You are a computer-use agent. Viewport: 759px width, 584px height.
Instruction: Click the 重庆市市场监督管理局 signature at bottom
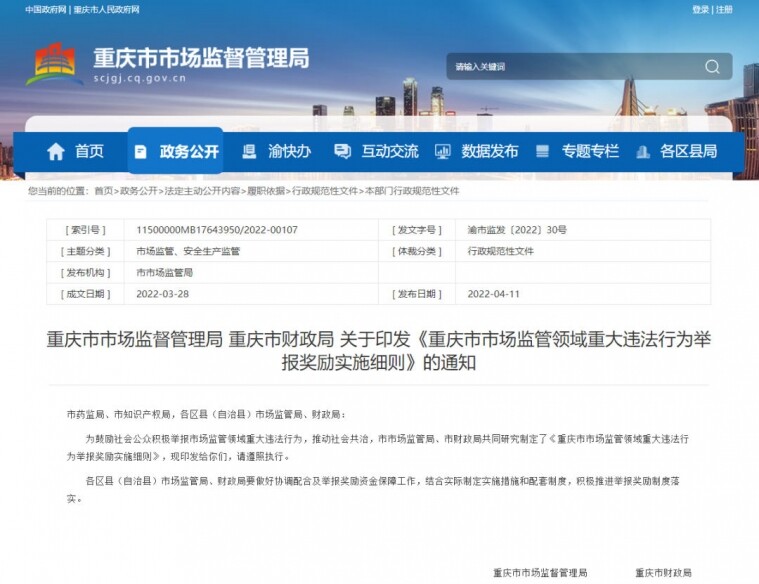click(540, 573)
